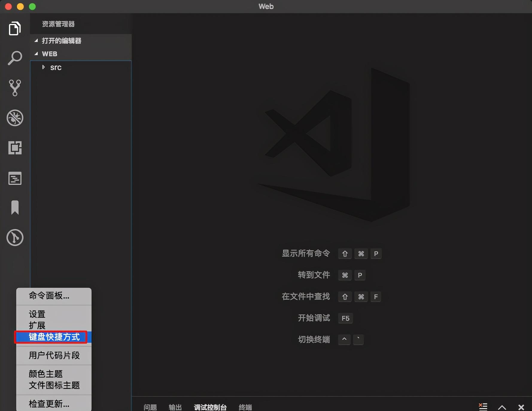
Task: Close the bottom panel with X
Action: point(521,407)
